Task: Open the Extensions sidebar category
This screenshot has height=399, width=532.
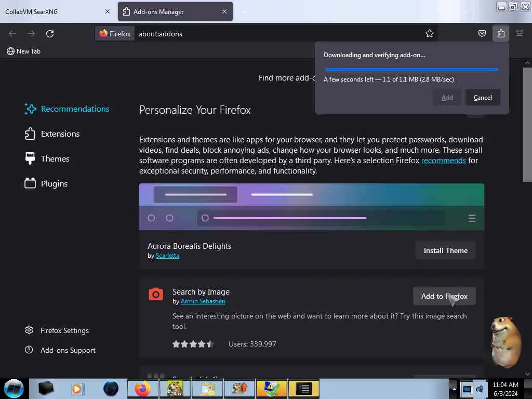Action: click(x=52, y=134)
